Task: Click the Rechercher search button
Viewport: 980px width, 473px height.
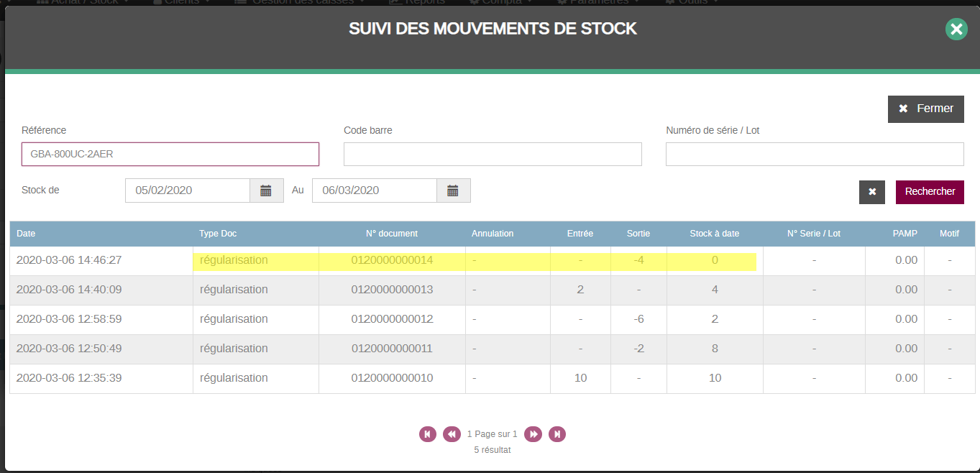Action: tap(929, 192)
